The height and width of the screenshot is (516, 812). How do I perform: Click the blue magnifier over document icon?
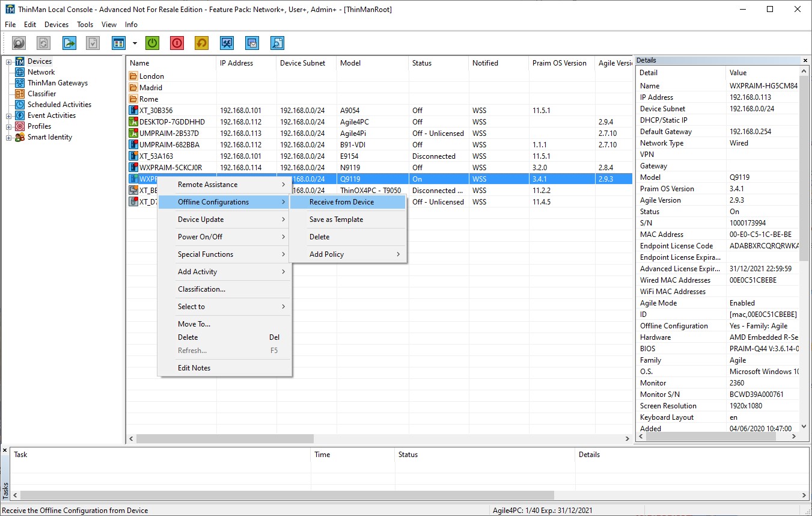[x=277, y=43]
